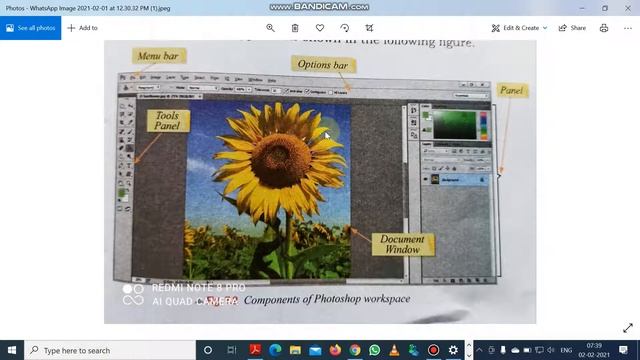Select the Crop icon in toolbar

pyautogui.click(x=369, y=28)
